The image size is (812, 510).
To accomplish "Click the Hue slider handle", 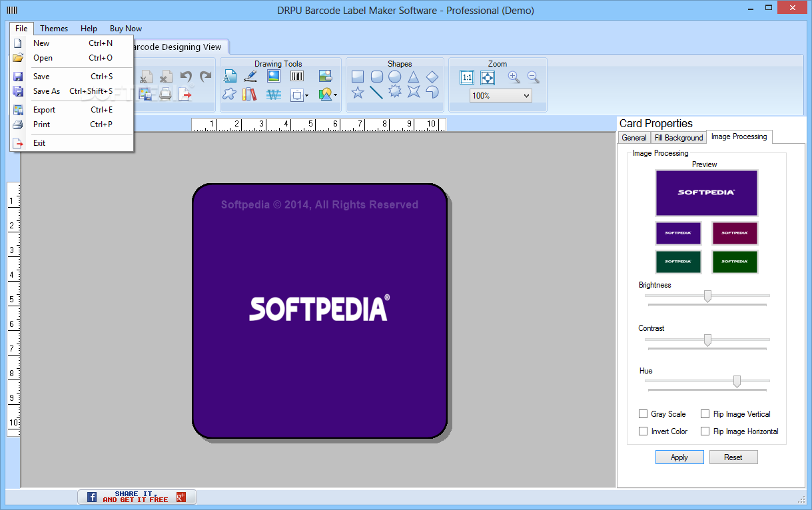I will point(737,382).
